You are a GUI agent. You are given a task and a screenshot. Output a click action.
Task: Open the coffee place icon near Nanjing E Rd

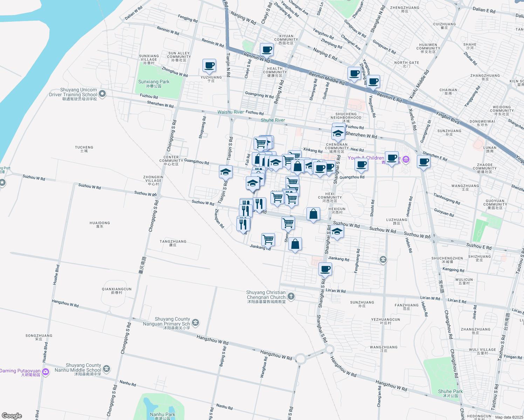(x=267, y=49)
